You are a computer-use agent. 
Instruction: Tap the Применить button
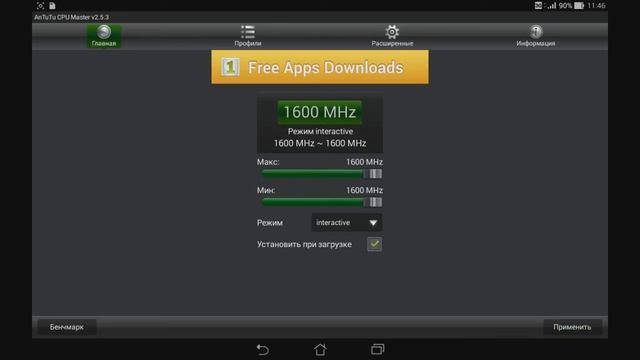click(572, 327)
